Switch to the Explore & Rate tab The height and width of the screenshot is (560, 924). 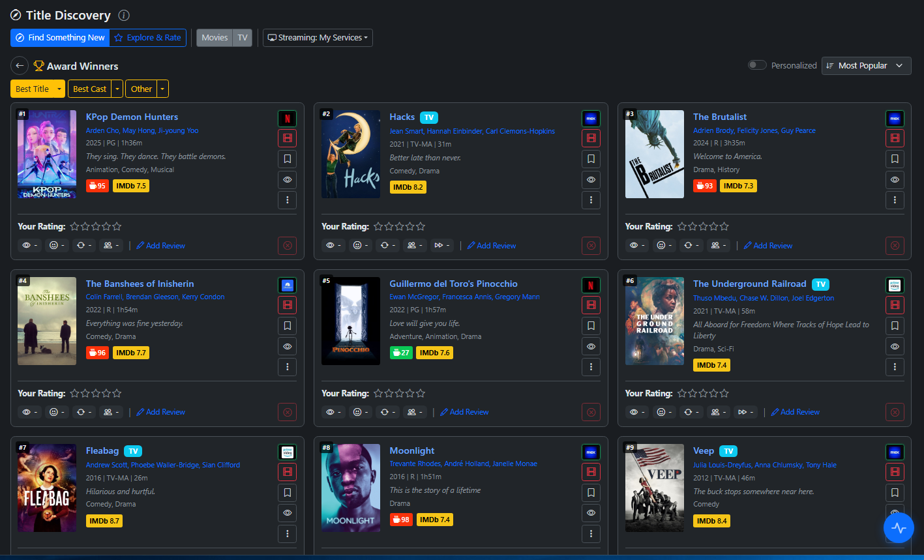pyautogui.click(x=147, y=38)
